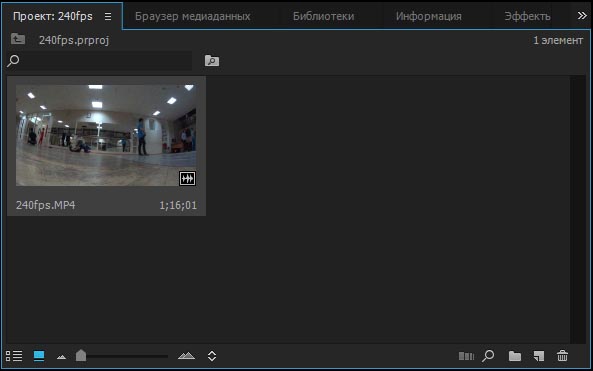The image size is (593, 371).
Task: Switch to icon view
Action: [x=39, y=356]
